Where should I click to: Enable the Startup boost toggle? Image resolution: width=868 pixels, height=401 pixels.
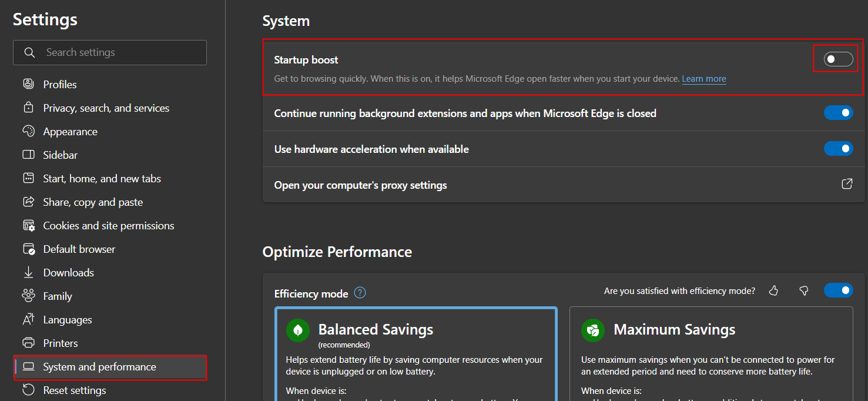coord(838,59)
